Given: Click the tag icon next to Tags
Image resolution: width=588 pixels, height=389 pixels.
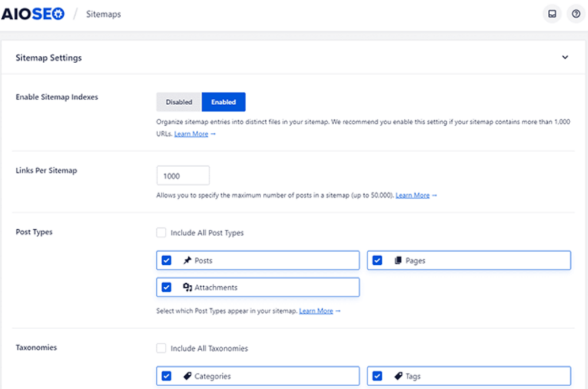Looking at the screenshot, I should coord(397,375).
